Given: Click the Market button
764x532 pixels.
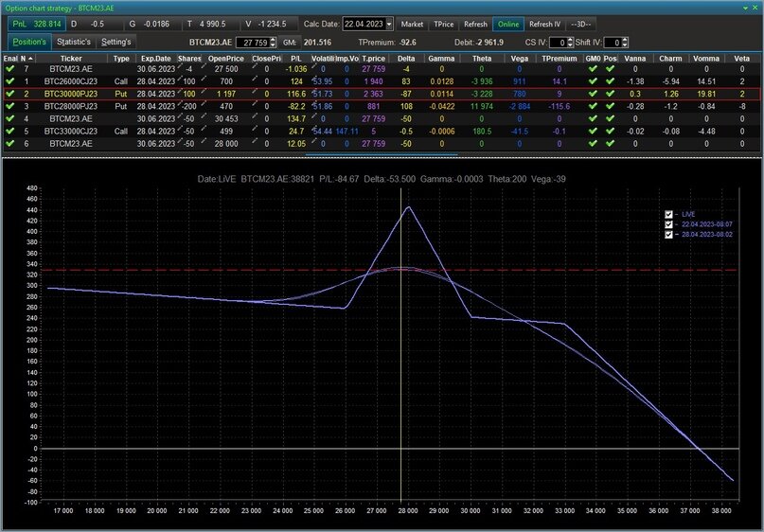Looking at the screenshot, I should [412, 24].
